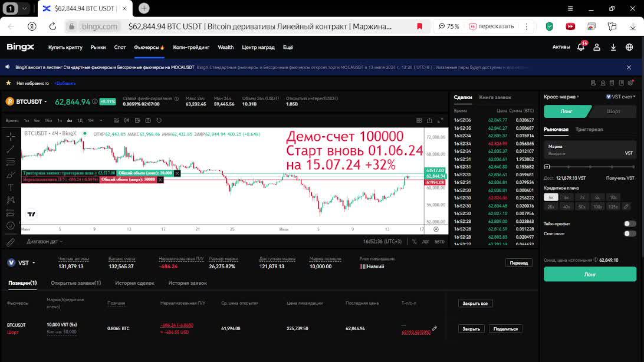
Task: Click the Перевод button
Action: pyautogui.click(x=519, y=263)
